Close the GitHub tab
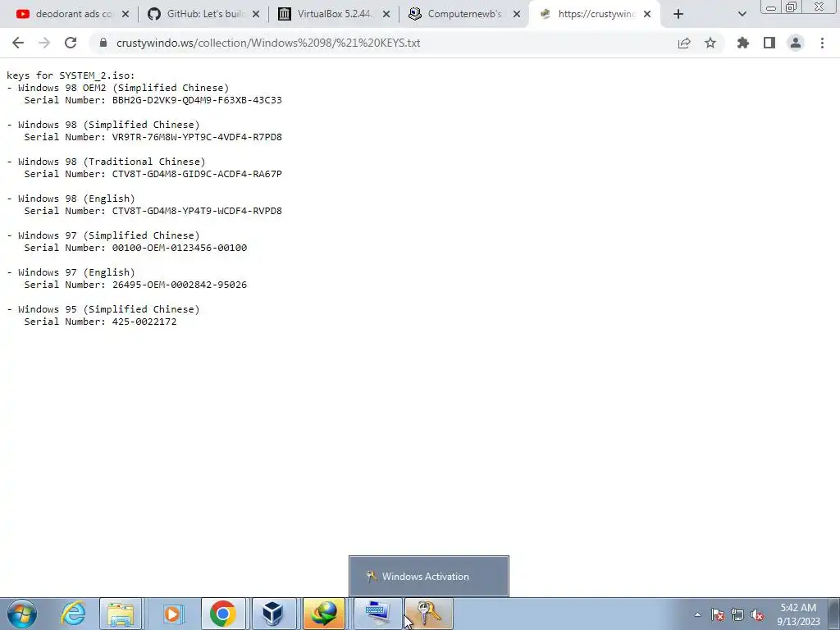 point(256,14)
